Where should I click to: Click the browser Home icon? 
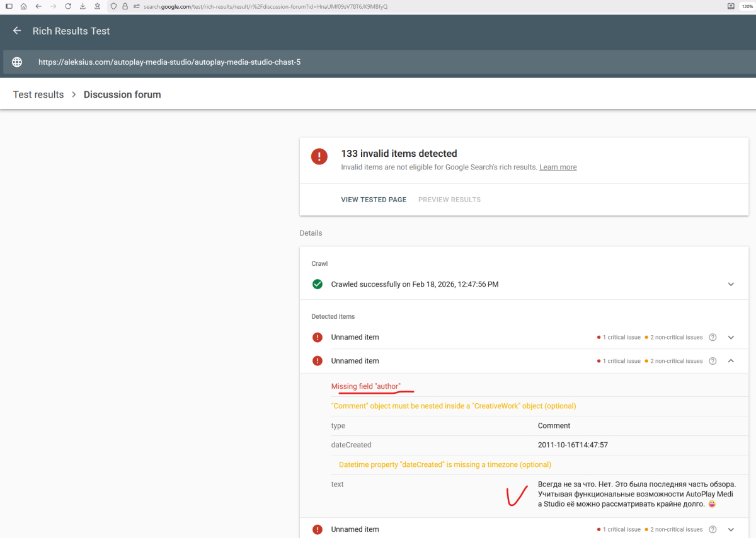point(23,6)
